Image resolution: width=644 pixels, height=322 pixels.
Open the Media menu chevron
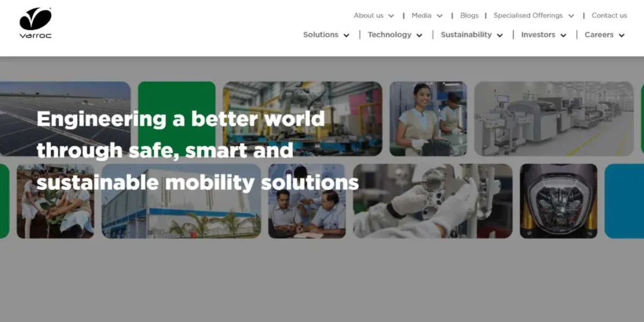pos(440,16)
